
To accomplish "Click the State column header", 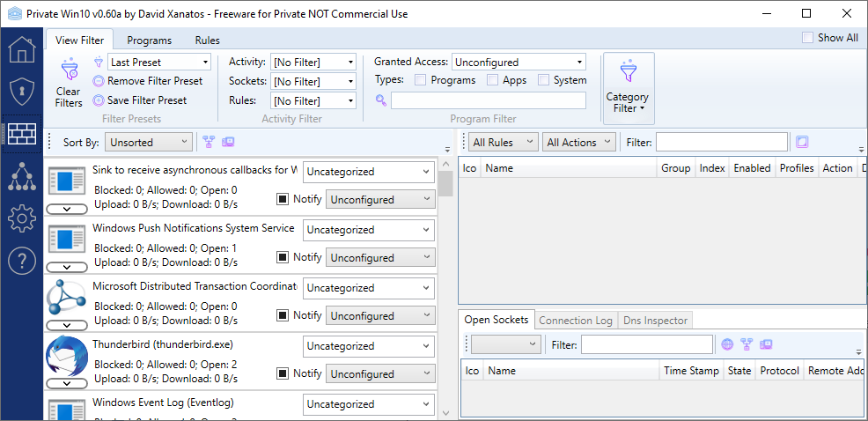I will 739,371.
